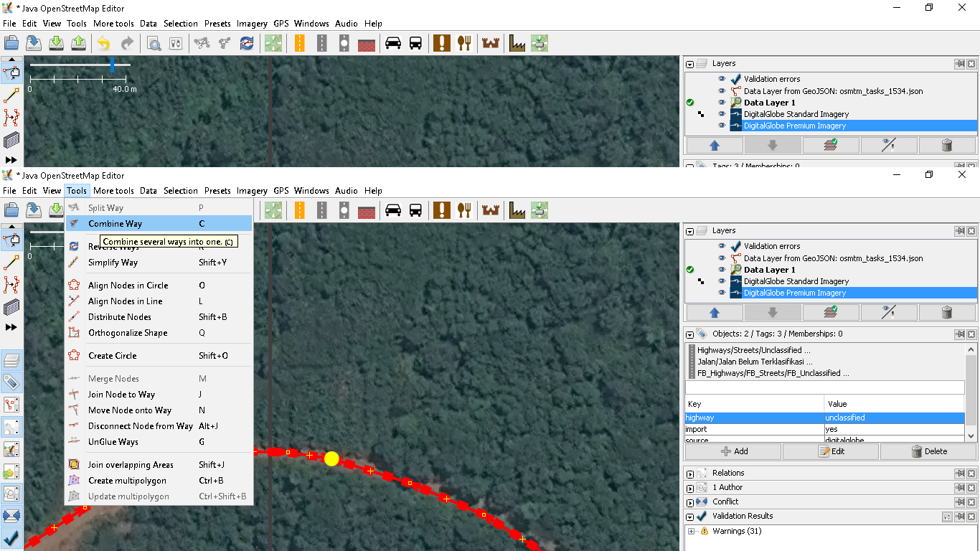Expand the 1 Author panel
Viewport: 980px width, 551px height.
coord(690,488)
